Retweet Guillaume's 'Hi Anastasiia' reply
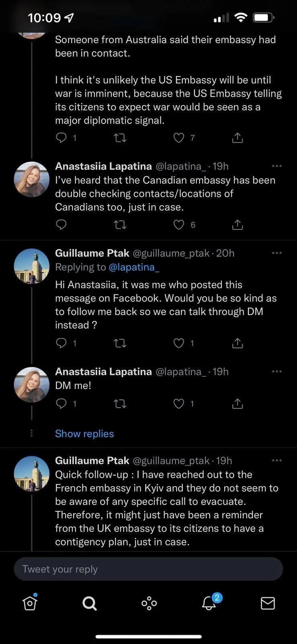The width and height of the screenshot is (297, 644). point(120,343)
